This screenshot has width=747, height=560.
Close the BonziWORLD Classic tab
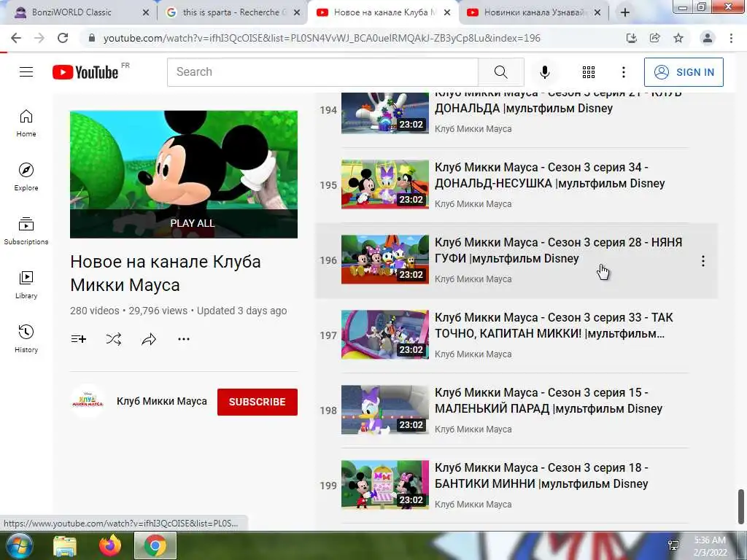[x=146, y=12]
